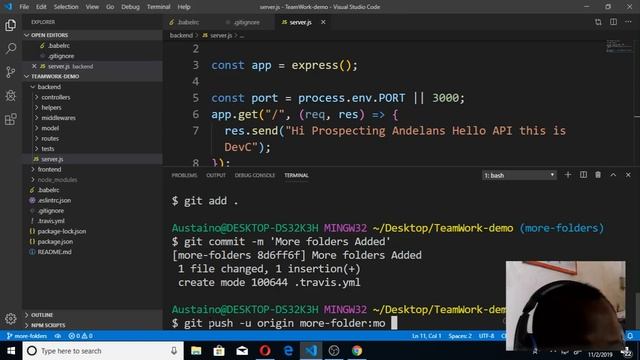640x360 pixels.
Task: Open the Terminal menu
Action: (158, 7)
